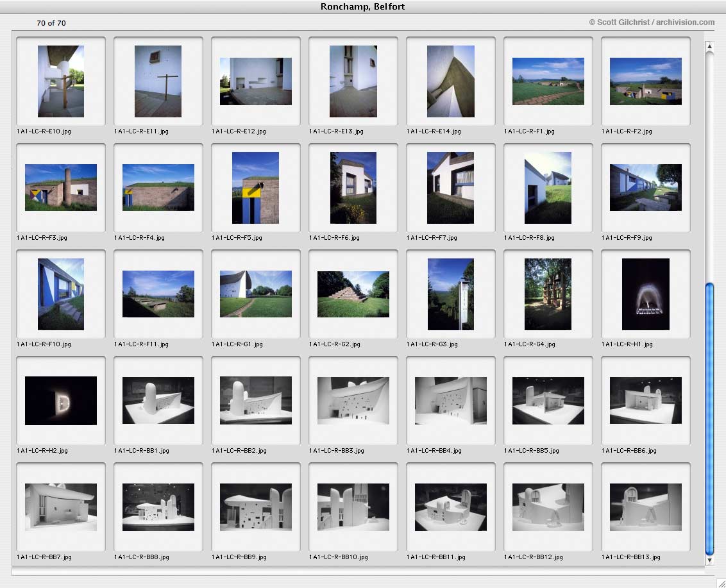This screenshot has width=726, height=588.
Task: Select thumbnail 1A1-LC-R-G3.jpg
Action: coord(450,294)
